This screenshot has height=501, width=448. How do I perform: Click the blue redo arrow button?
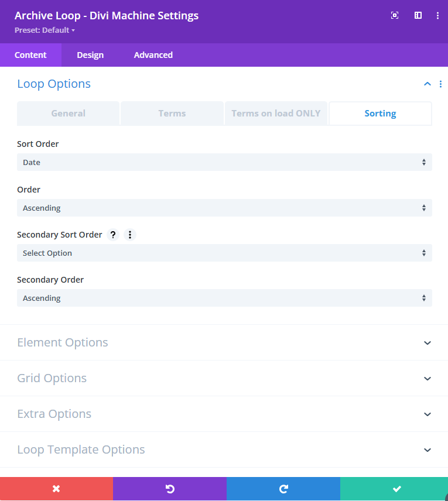(x=283, y=489)
